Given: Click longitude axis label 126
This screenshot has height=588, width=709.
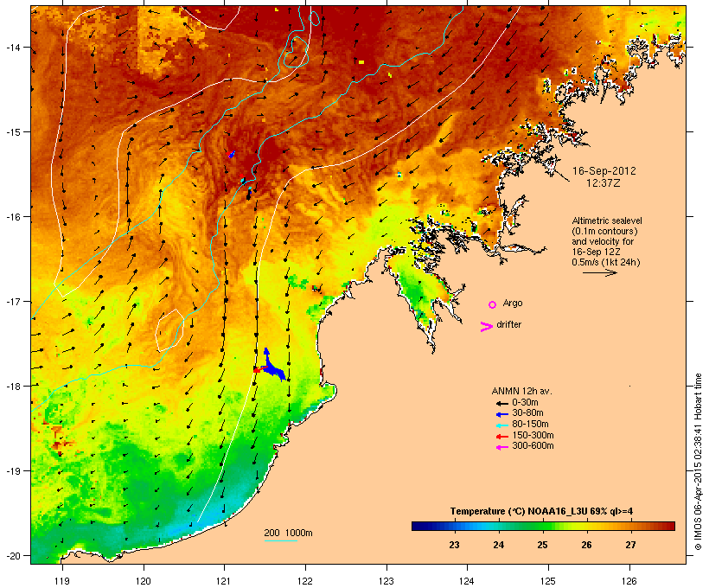Looking at the screenshot, I should tap(629, 581).
